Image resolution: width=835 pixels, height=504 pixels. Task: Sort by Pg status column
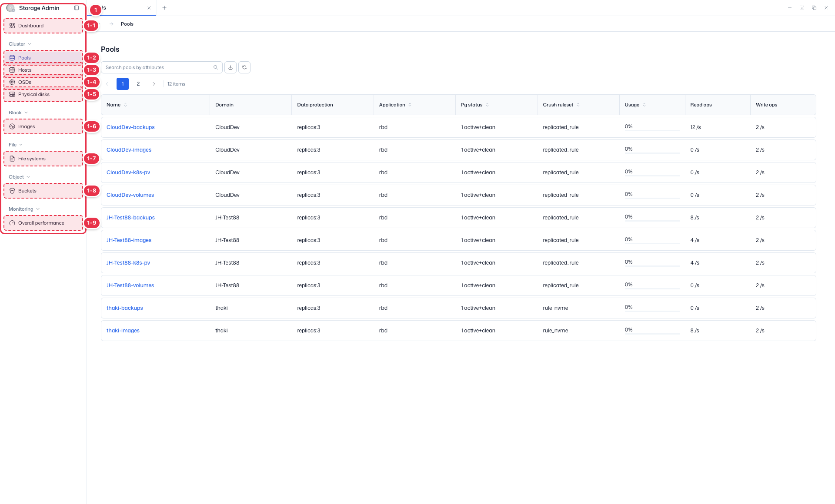tap(488, 105)
